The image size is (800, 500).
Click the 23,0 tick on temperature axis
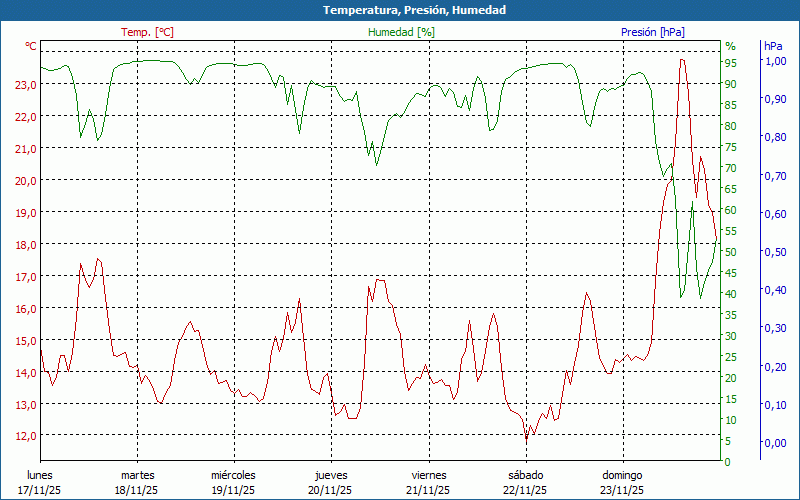click(26, 84)
